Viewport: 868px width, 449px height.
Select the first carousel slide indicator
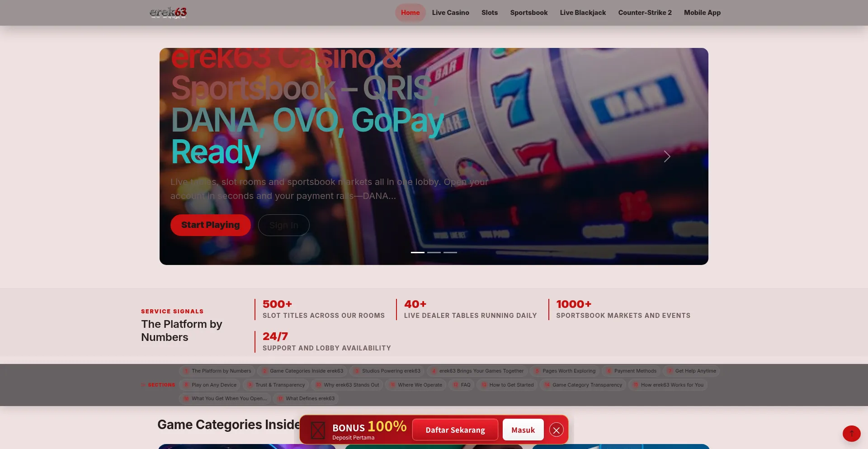click(418, 252)
